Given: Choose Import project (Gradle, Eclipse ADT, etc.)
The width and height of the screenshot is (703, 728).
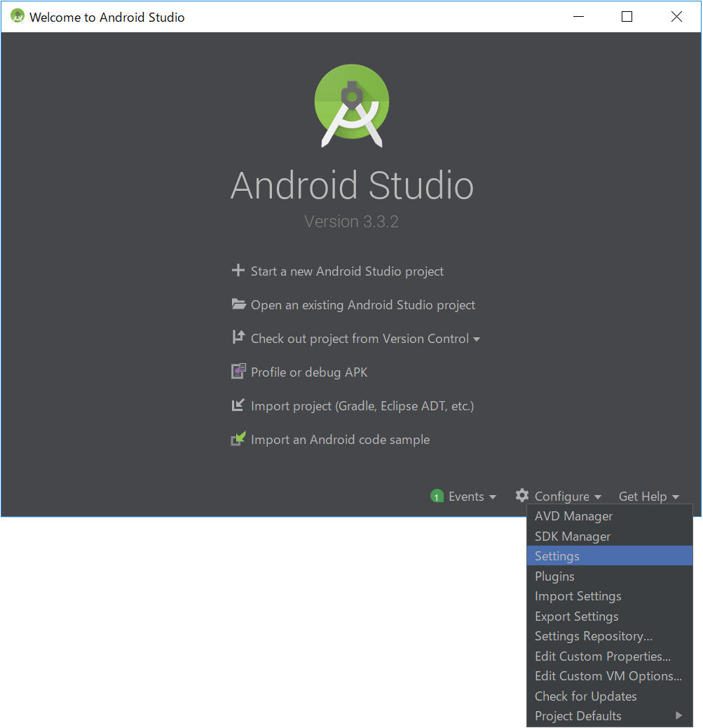Looking at the screenshot, I should coord(362,406).
